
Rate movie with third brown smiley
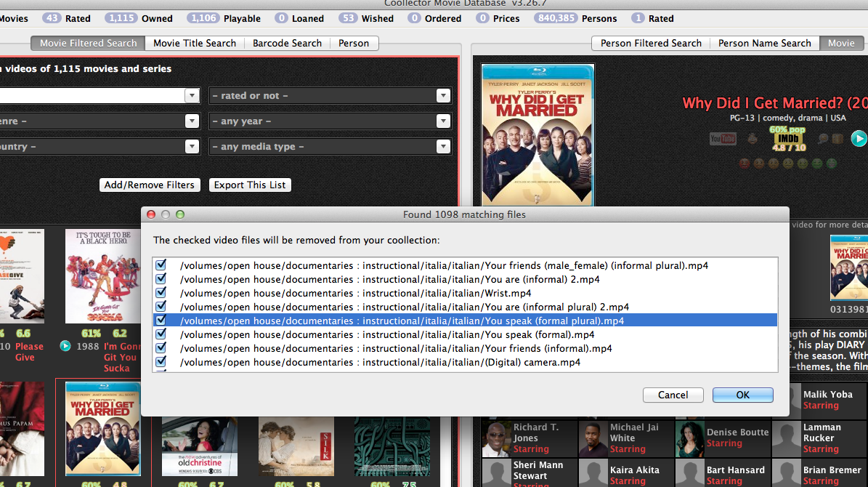coord(774,164)
